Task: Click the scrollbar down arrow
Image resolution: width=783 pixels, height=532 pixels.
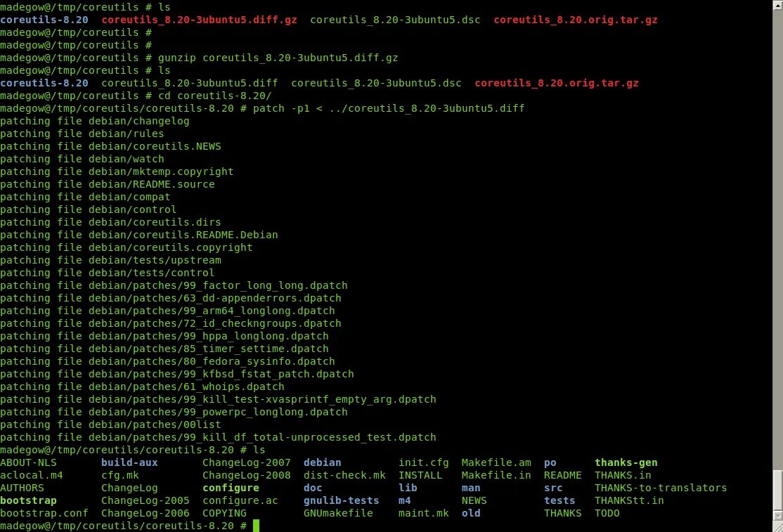Action: 778,516
